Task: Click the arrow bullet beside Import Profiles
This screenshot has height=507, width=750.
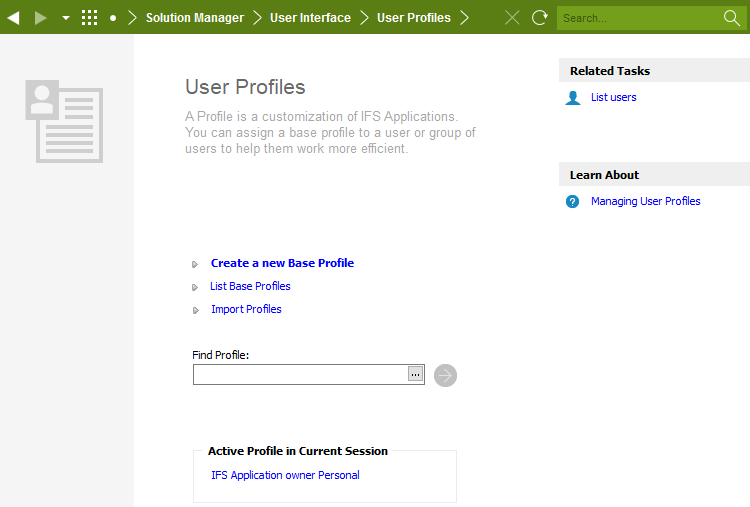Action: pos(195,310)
